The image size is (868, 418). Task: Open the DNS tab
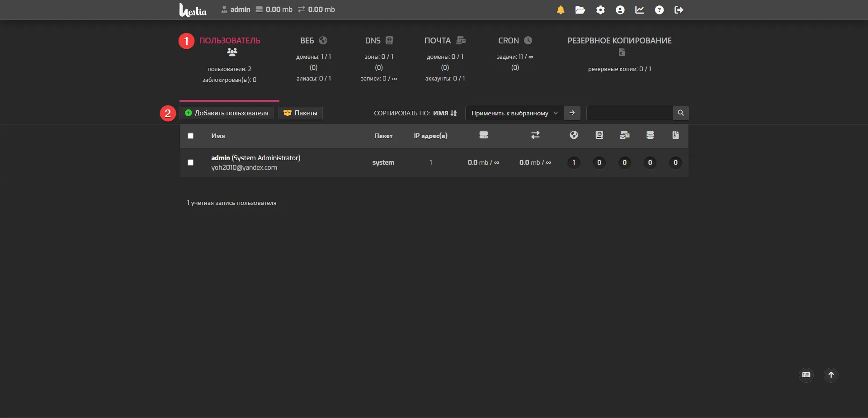(x=378, y=41)
